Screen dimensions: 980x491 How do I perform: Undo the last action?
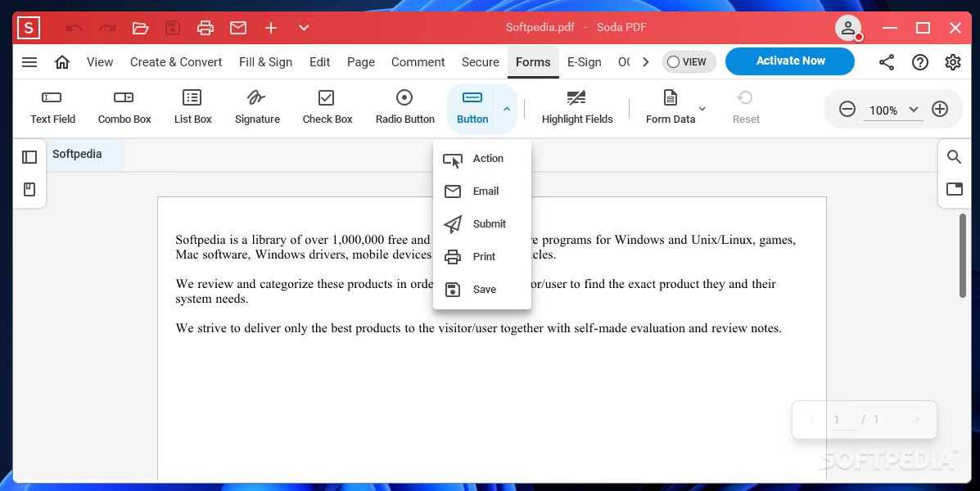(75, 28)
